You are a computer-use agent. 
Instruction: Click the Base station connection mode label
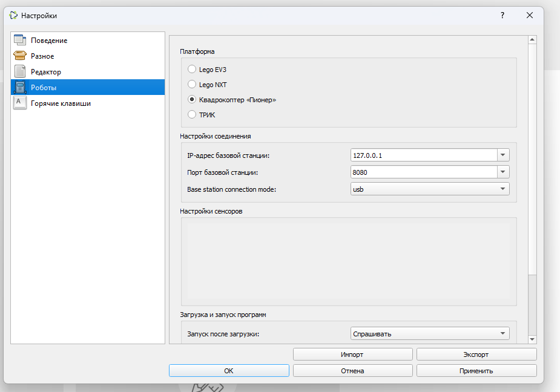[x=231, y=189]
